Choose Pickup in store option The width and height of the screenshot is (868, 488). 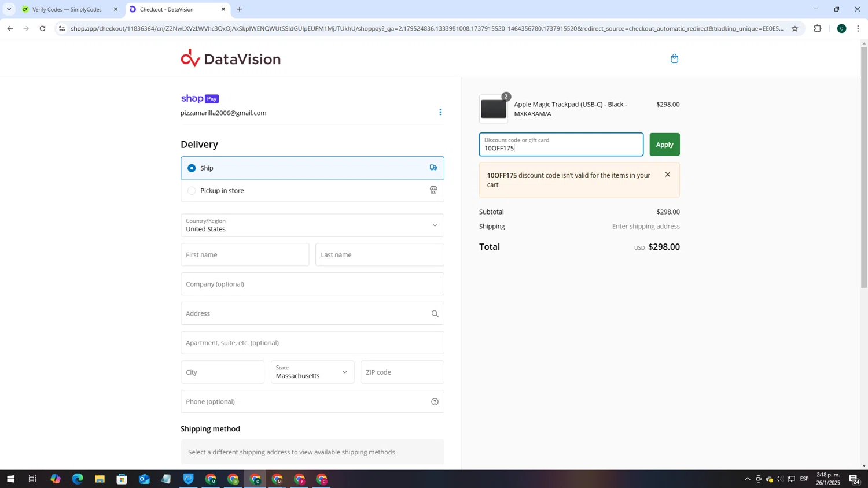click(x=312, y=190)
